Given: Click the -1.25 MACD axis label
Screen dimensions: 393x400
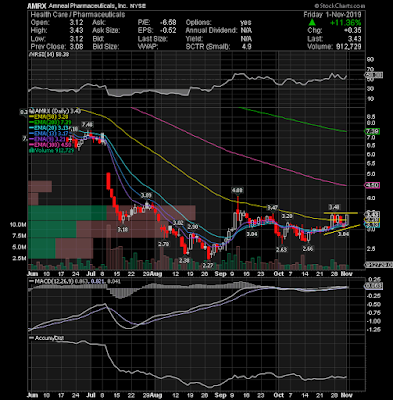Looking at the screenshot, I should tap(374, 330).
